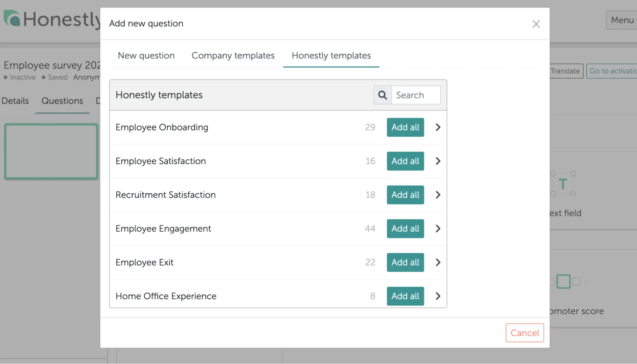Expand the Recruitment Satisfaction template details

[x=438, y=195]
